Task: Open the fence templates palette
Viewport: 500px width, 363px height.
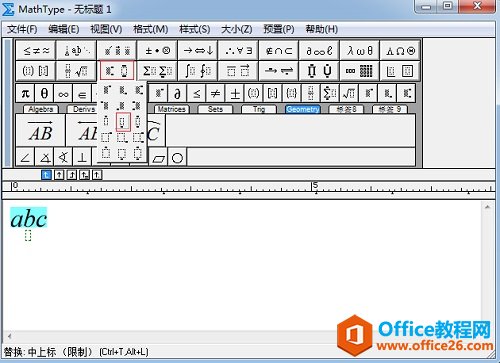Action: point(36,71)
